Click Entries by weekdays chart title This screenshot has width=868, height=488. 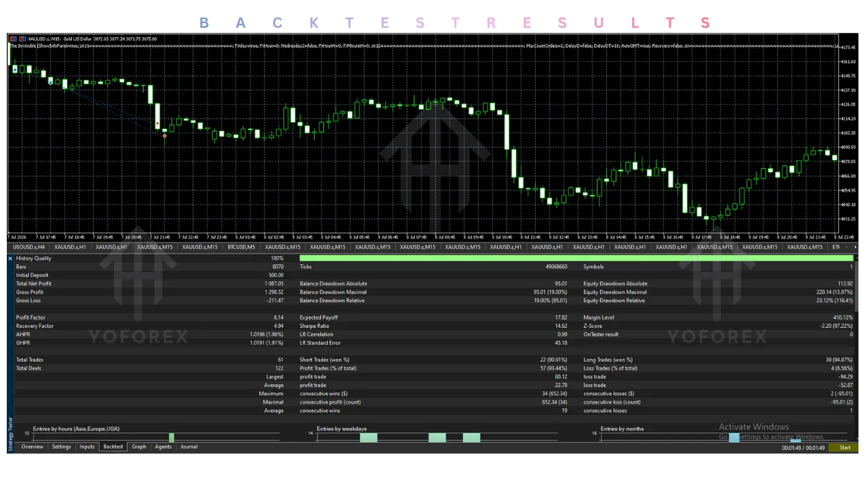[342, 428]
